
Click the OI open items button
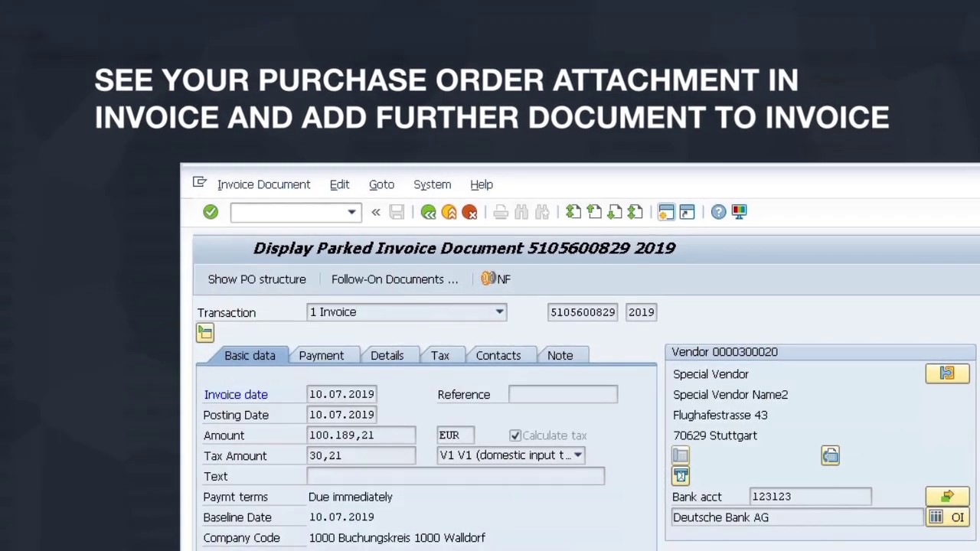tap(947, 517)
